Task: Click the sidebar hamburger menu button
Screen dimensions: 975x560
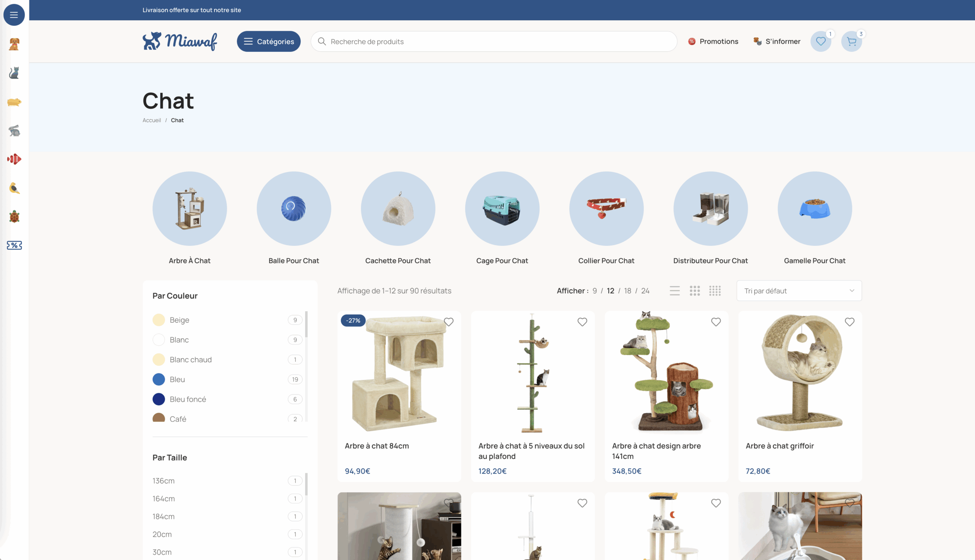Action: 14,15
